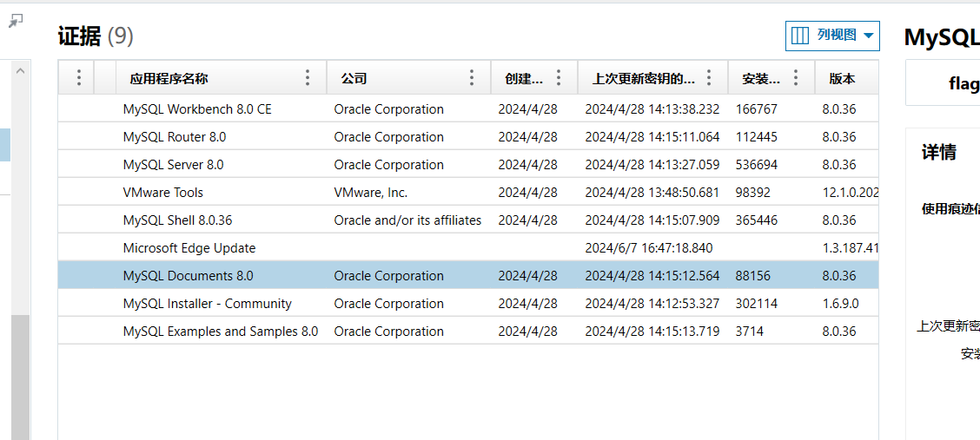Viewport: 980px width, 440px height.
Task: Select the MySQL Shell 8.0.36 row
Action: click(468, 220)
